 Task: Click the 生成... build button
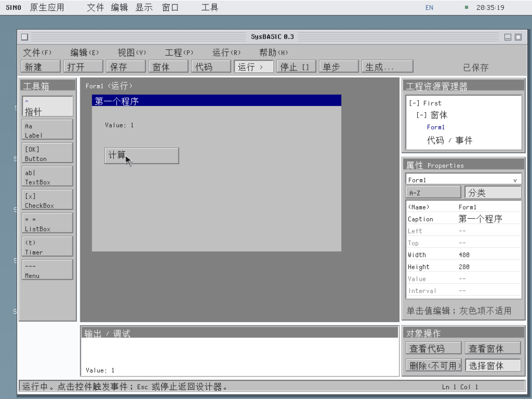point(388,66)
